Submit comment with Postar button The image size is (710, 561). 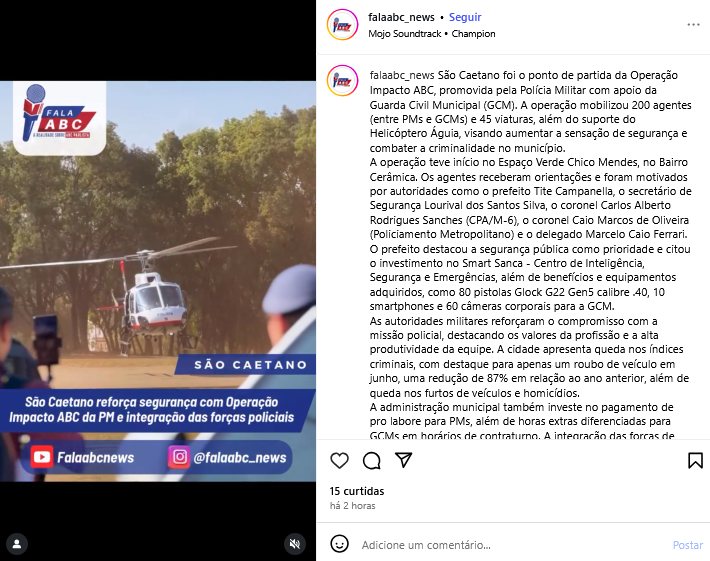(688, 545)
